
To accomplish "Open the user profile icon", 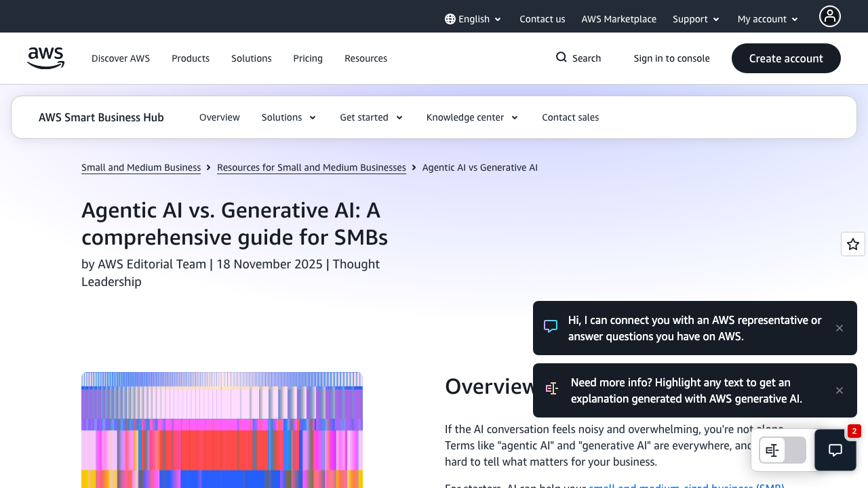I will point(830,16).
